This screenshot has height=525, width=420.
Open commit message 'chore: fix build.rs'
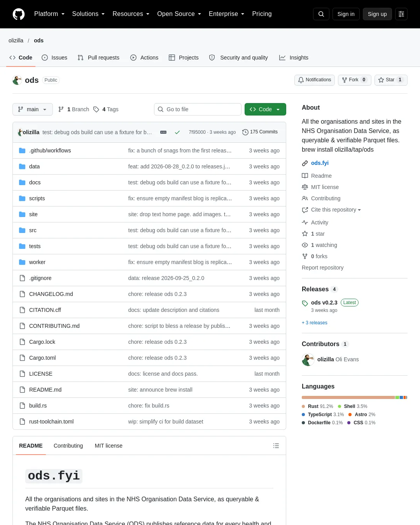click(x=149, y=406)
